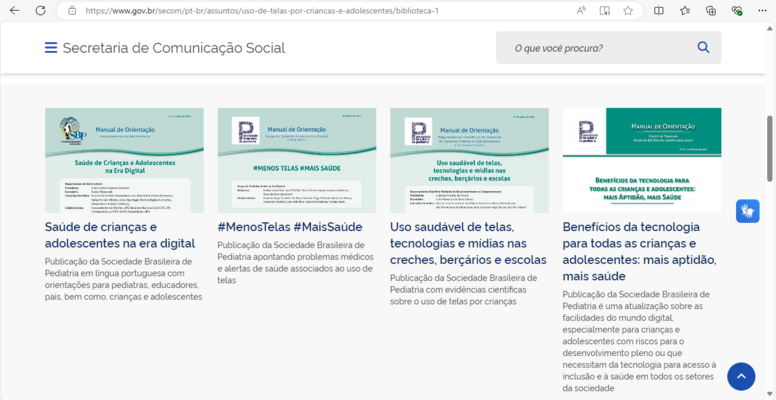The image size is (776, 400).
Task: View site information lock icon
Action: (x=72, y=10)
